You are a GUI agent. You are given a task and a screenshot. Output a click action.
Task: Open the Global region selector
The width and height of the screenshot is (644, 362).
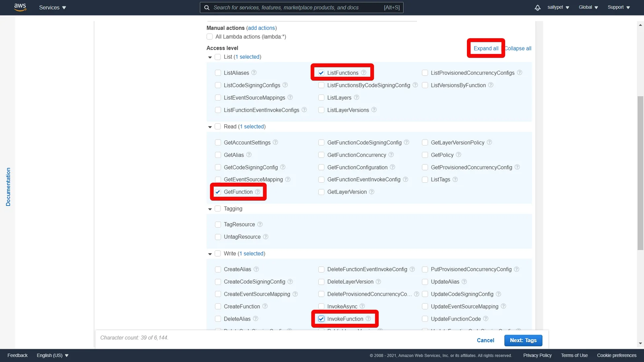tap(588, 7)
